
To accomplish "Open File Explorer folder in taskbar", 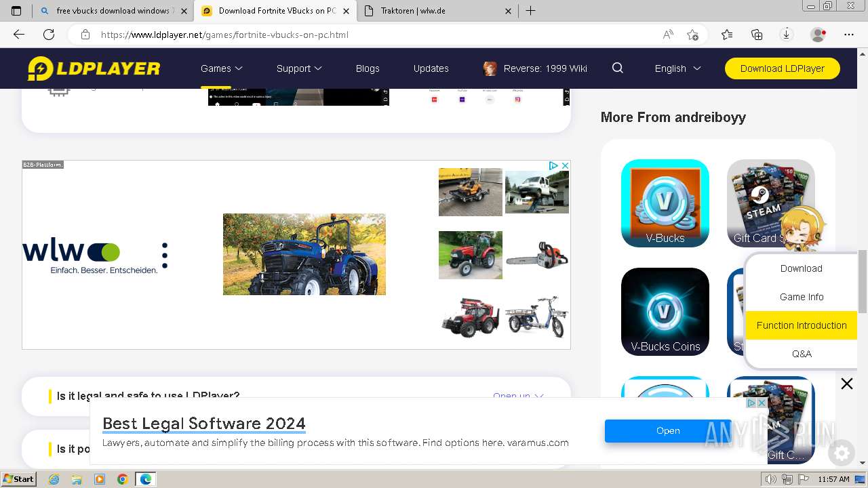I will click(77, 479).
